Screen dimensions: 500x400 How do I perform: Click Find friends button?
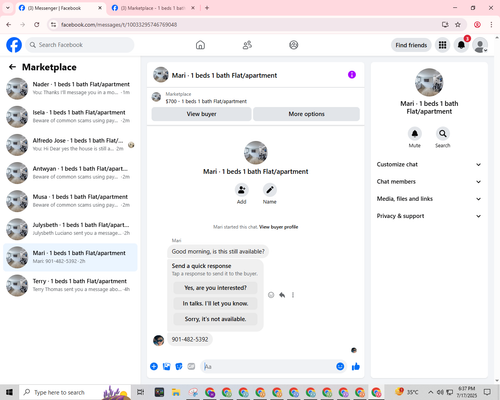(411, 45)
